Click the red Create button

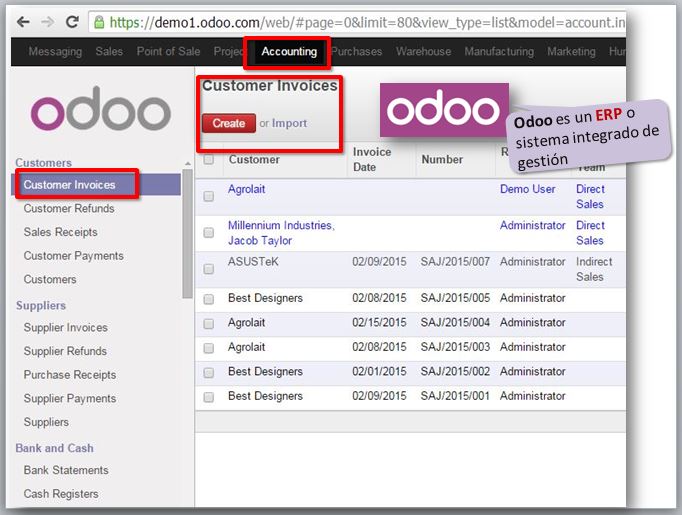coord(229,124)
